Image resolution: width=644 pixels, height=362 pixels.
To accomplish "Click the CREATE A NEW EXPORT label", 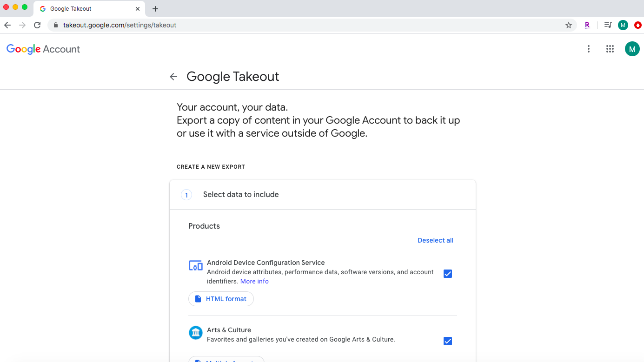I will pos(211,167).
